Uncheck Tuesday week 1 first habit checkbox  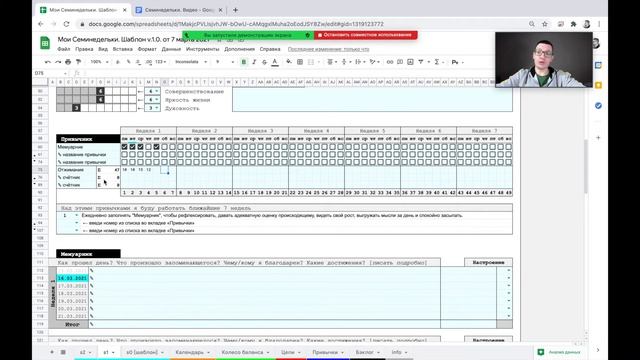click(x=132, y=147)
